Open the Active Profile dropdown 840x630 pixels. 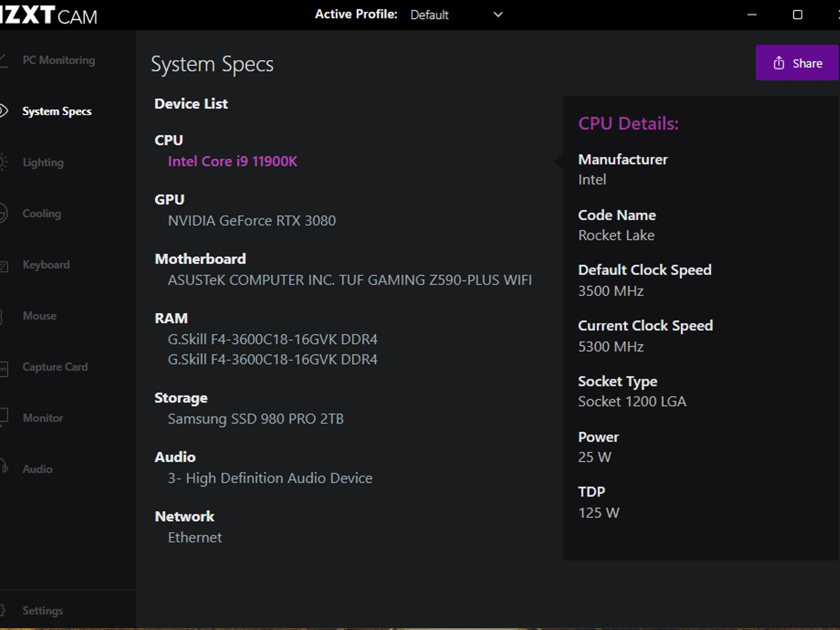(456, 15)
